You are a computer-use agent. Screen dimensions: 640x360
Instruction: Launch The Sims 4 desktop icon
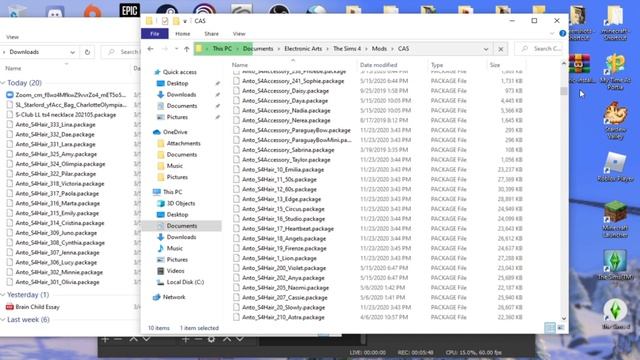[x=615, y=313]
